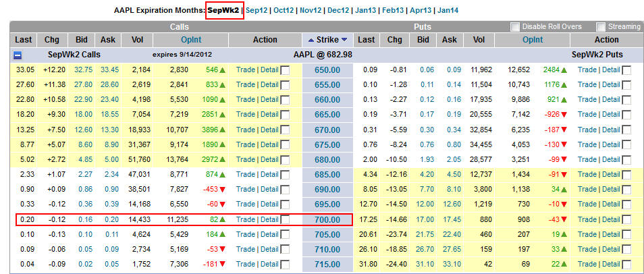Switch to Apr13 expiration month
The height and width of the screenshot is (274, 644).
pyautogui.click(x=420, y=10)
